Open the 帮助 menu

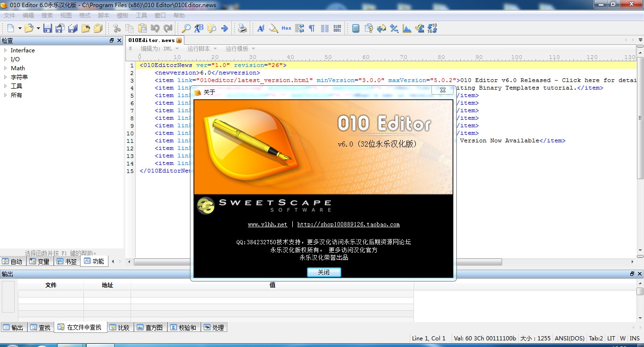pos(179,16)
